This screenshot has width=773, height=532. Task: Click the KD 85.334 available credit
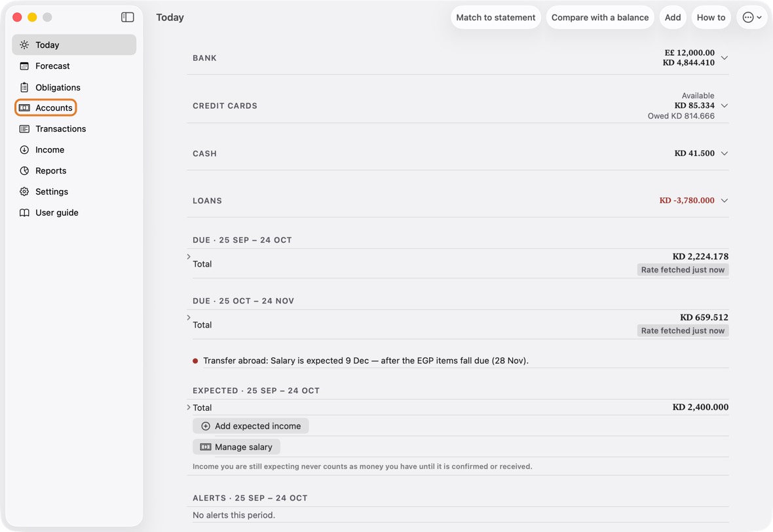point(694,105)
